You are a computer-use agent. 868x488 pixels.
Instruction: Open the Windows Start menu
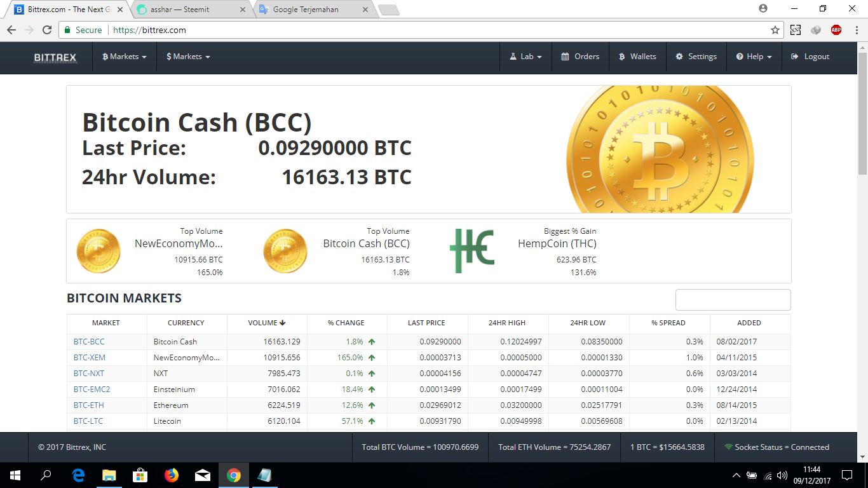pos(15,475)
